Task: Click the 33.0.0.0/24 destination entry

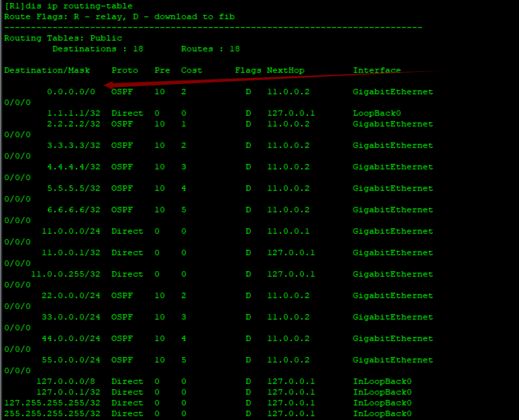Action: pos(71,317)
